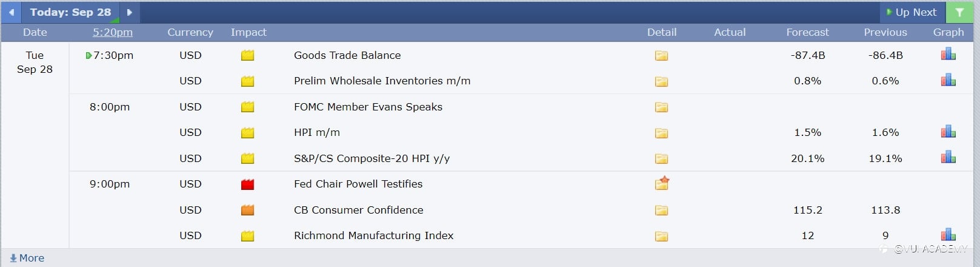
Task: Open detail folder for Goods Trade Balance
Action: (661, 56)
